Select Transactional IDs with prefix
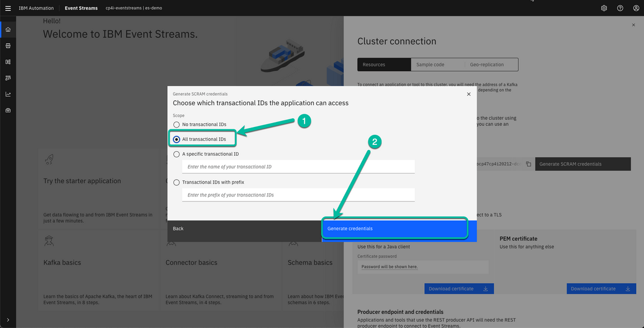 point(176,182)
